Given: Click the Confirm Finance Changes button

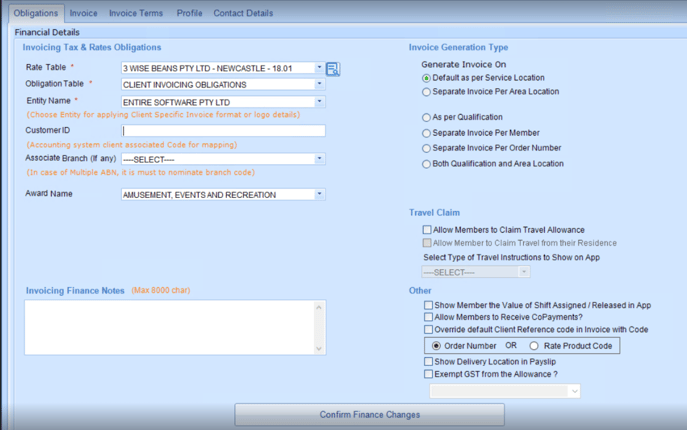Looking at the screenshot, I should tap(369, 415).
